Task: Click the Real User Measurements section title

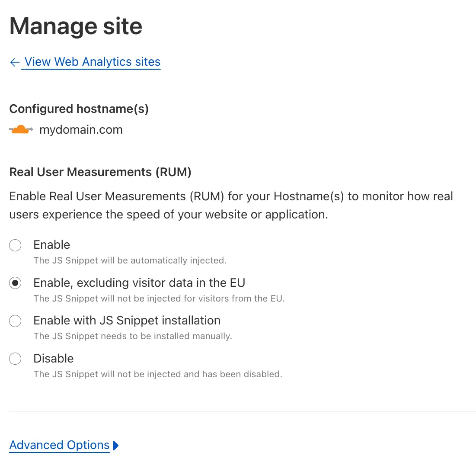Action: point(100,172)
